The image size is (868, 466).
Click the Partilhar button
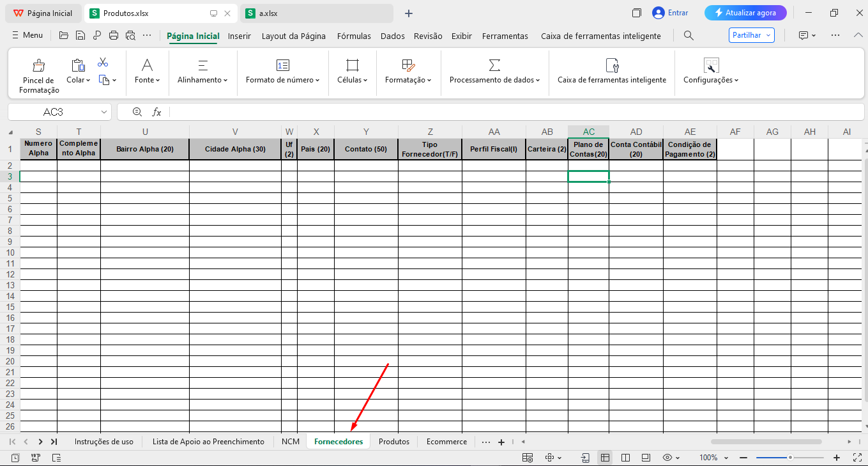(x=751, y=35)
